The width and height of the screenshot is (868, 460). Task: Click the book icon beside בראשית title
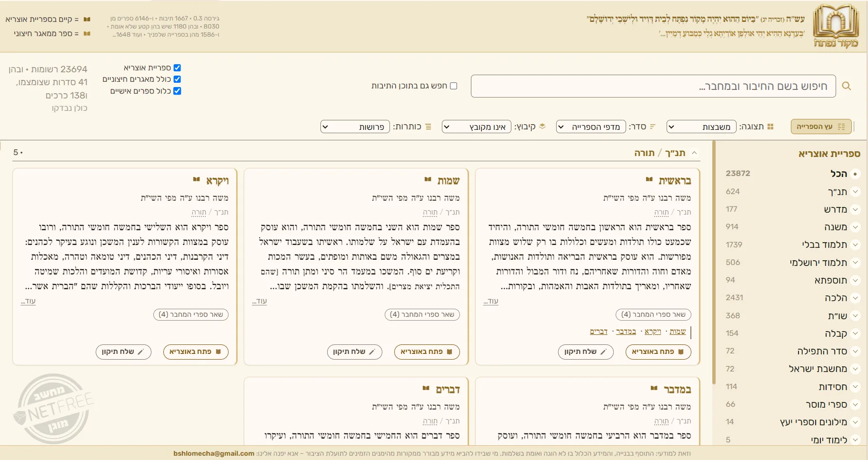point(649,180)
